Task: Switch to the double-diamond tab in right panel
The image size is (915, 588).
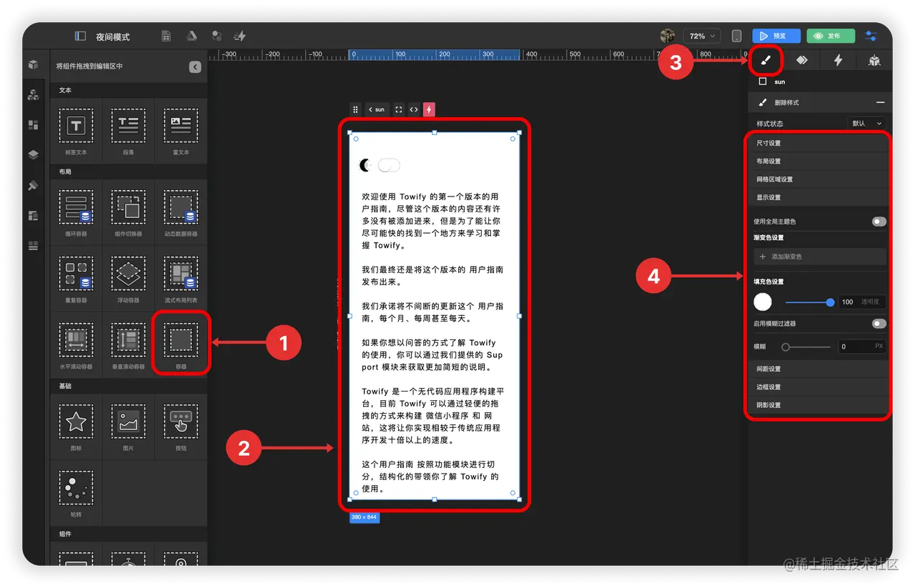Action: click(802, 61)
